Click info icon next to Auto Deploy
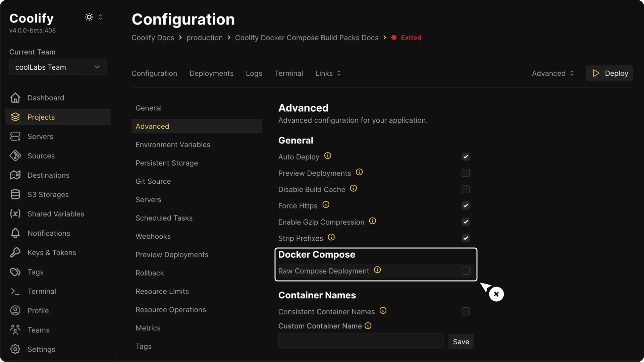The width and height of the screenshot is (644, 362). 328,156
